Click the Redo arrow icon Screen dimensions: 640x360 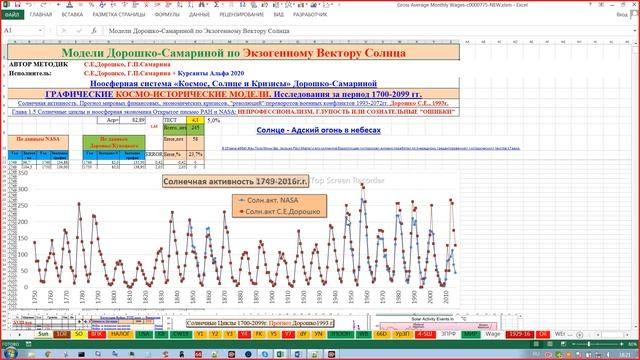click(x=43, y=4)
